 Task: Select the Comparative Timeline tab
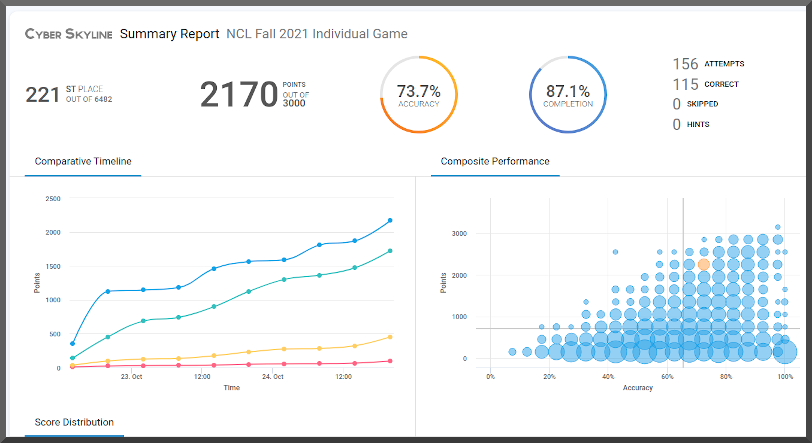point(83,161)
